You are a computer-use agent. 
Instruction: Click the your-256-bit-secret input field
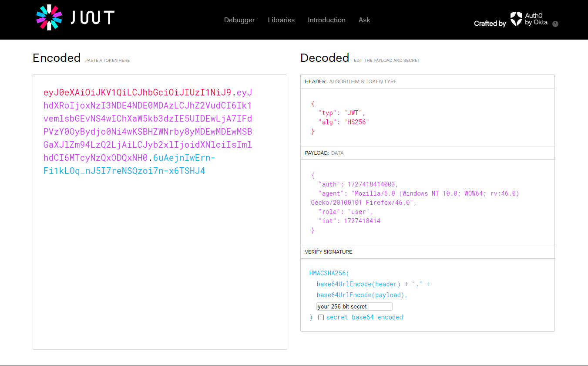[354, 306]
